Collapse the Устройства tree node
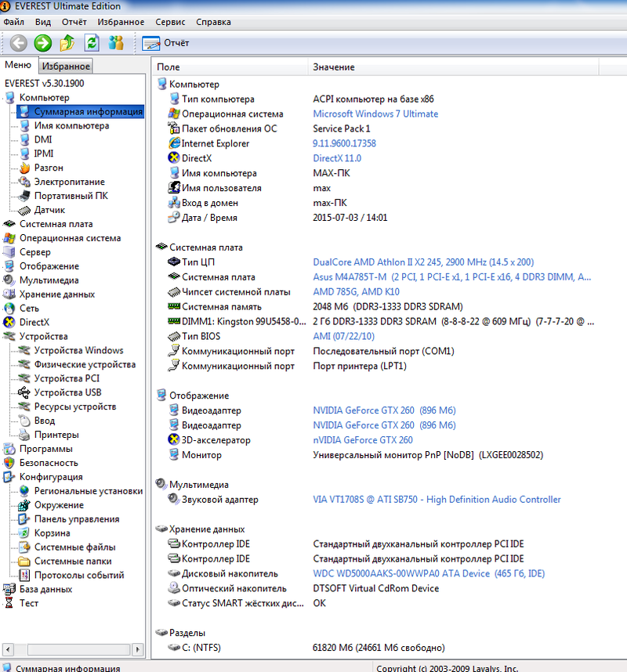 [x=4, y=337]
